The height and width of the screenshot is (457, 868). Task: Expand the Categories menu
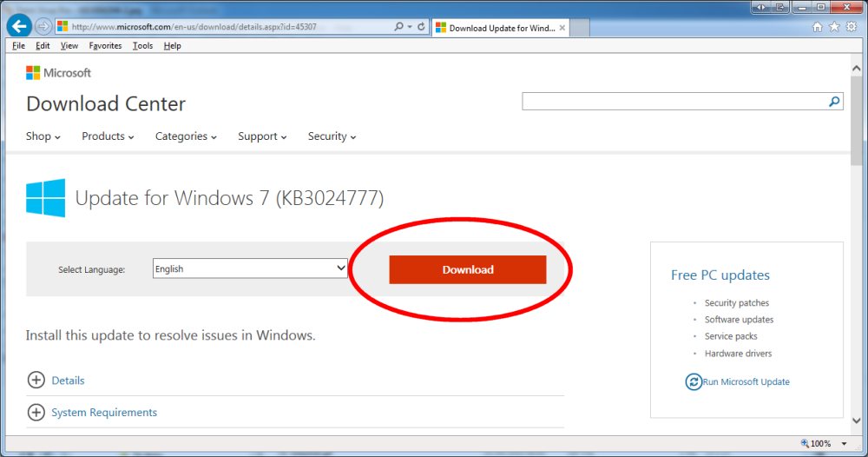coord(186,136)
